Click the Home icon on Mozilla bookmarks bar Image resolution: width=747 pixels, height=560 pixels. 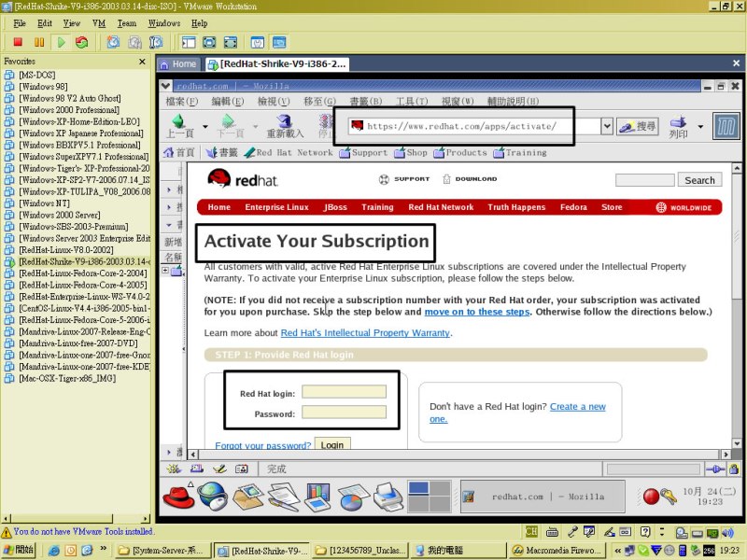click(x=168, y=152)
